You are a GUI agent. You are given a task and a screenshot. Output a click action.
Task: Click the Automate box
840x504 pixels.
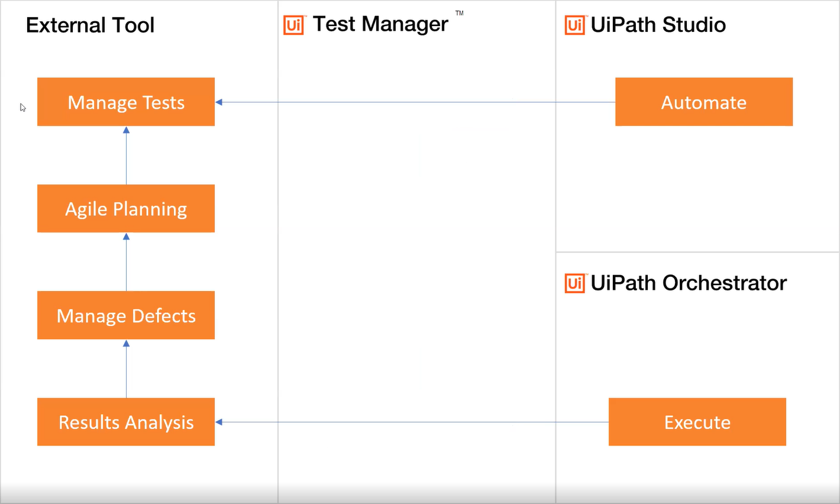point(703,102)
